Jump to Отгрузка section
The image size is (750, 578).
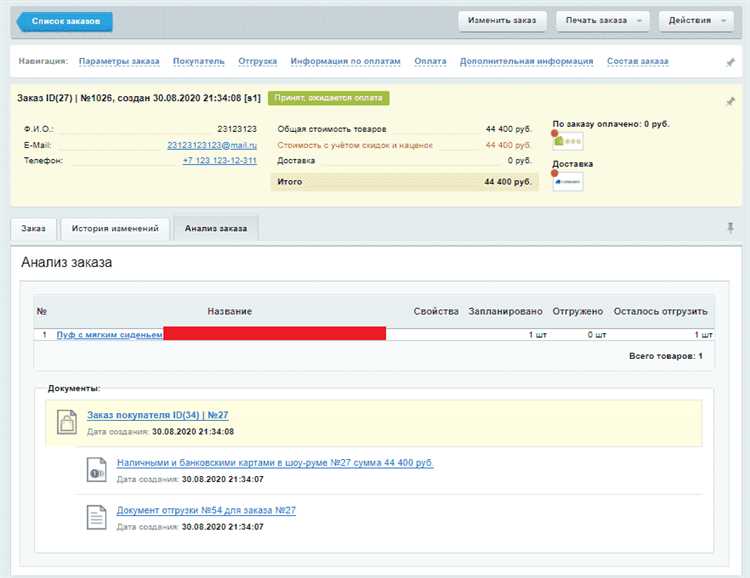pyautogui.click(x=257, y=61)
